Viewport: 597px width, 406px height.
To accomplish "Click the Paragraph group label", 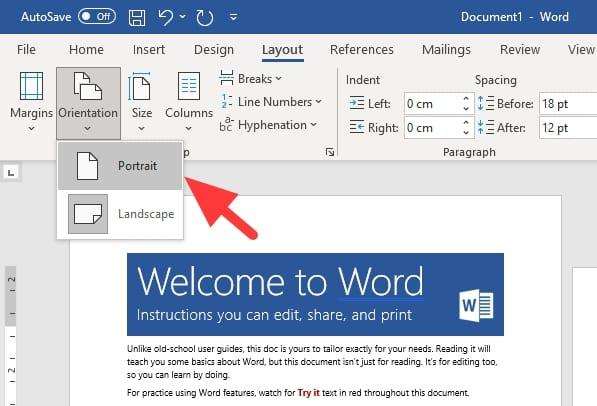I will point(469,152).
